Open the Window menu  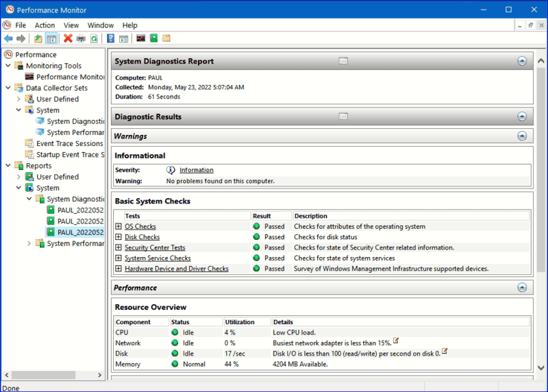(x=101, y=25)
